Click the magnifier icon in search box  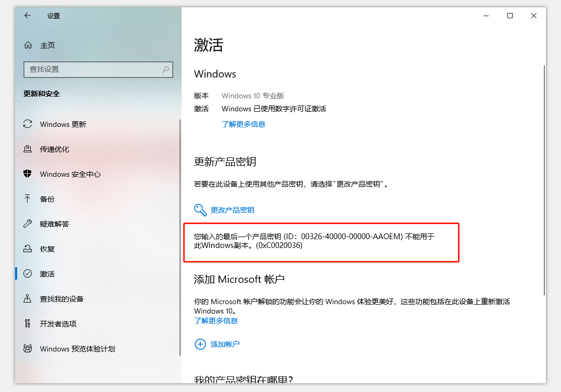tap(165, 69)
